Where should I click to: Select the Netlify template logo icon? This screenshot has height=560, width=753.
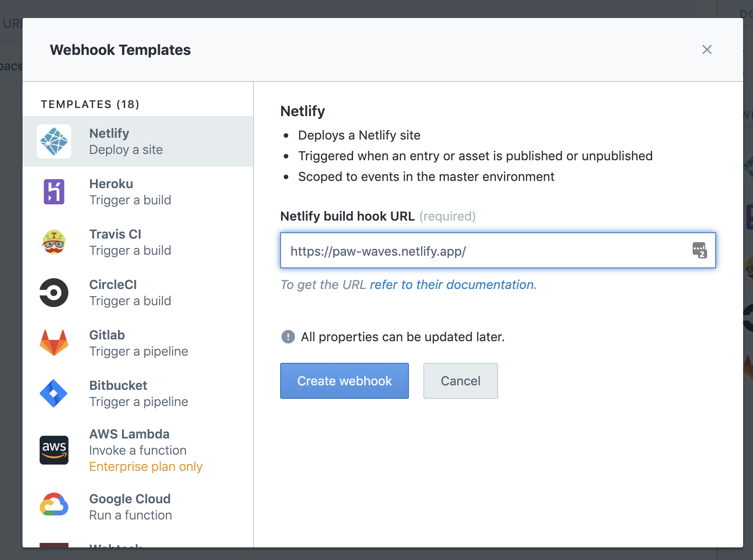tap(54, 141)
